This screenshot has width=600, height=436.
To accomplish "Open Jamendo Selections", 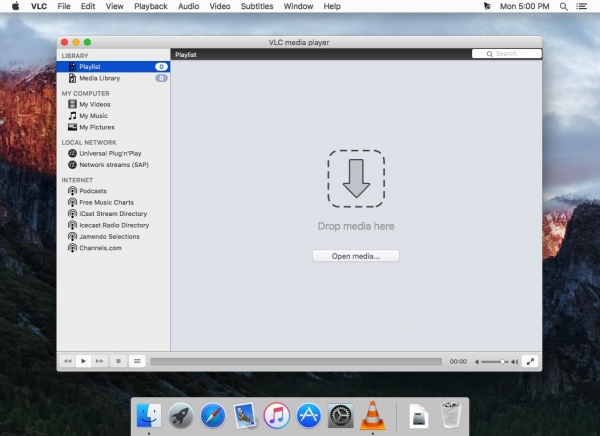I will tap(113, 237).
